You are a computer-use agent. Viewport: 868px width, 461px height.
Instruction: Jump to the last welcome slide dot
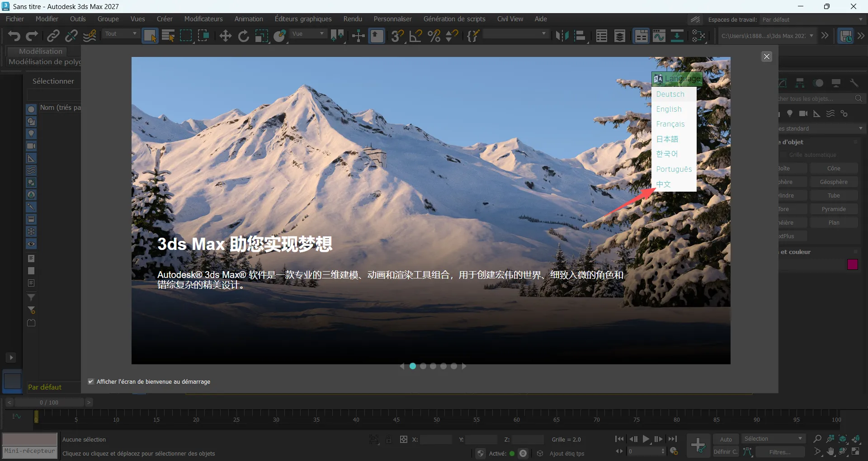[x=454, y=366]
